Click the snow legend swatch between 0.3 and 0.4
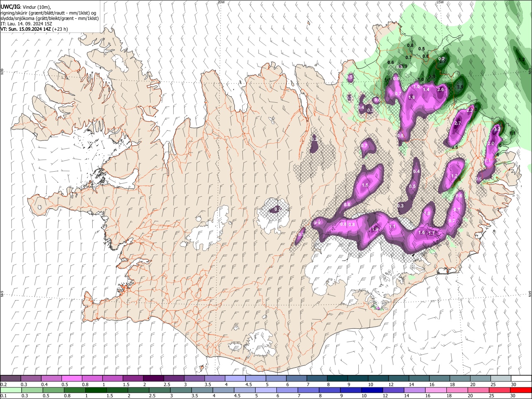This screenshot has width=532, height=399. tap(31, 378)
